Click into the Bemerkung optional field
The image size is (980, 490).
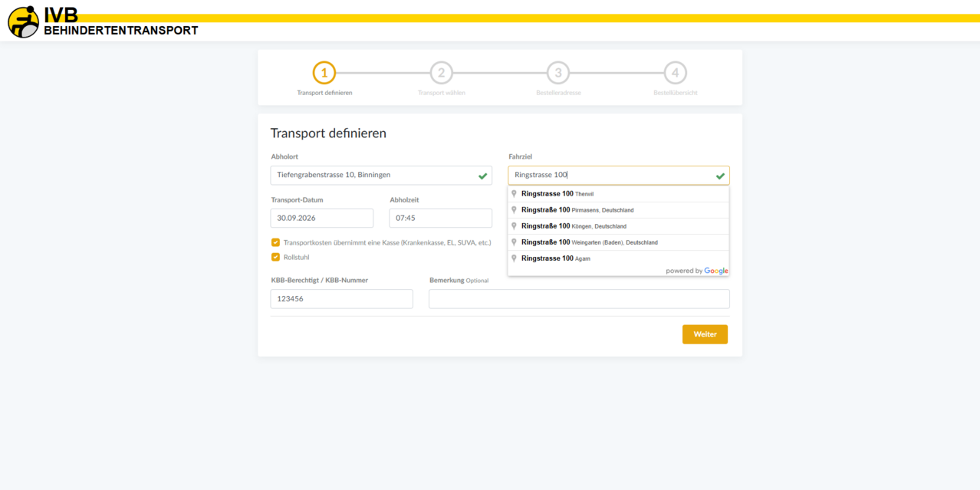click(579, 299)
